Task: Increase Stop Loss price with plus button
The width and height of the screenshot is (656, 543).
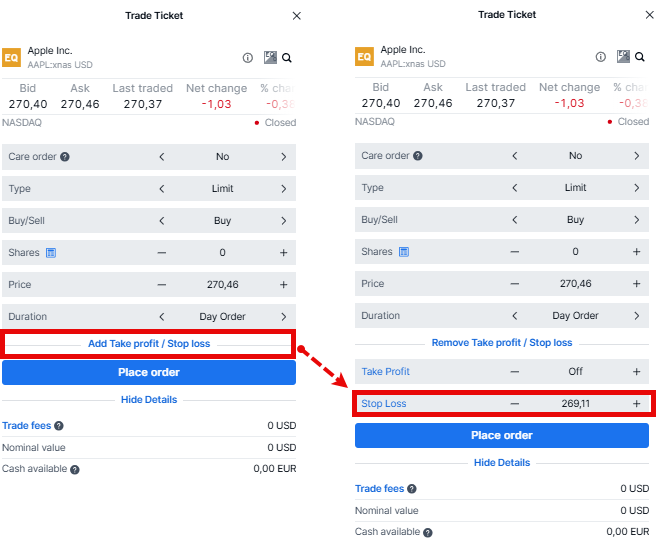Action: point(636,404)
